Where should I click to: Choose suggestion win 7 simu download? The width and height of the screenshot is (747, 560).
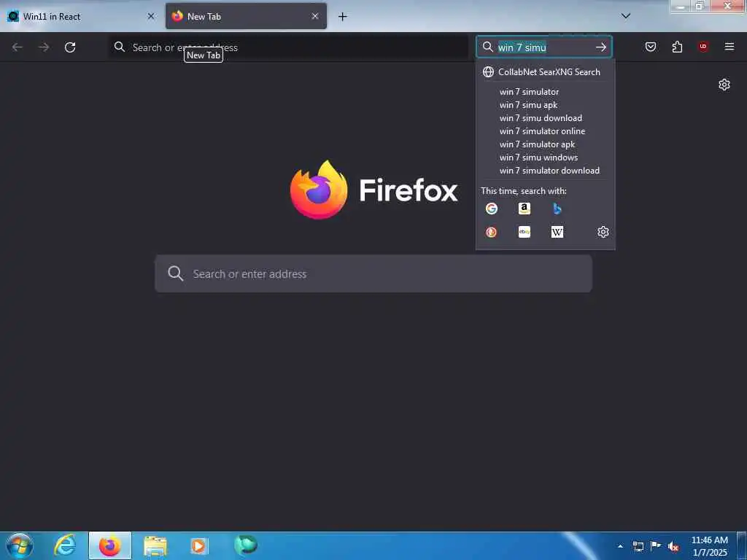546,117
